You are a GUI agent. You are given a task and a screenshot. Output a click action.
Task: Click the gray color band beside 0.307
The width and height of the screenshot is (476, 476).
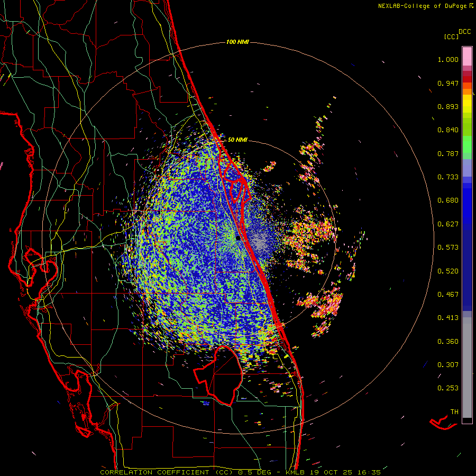tap(467, 368)
